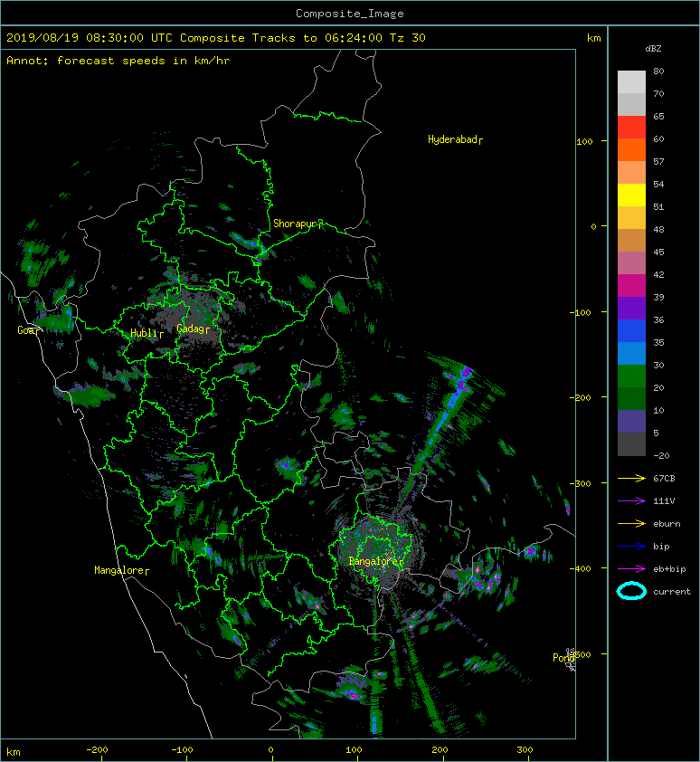Image resolution: width=700 pixels, height=762 pixels.
Task: Click the 67CB legend label
Action: (x=664, y=478)
